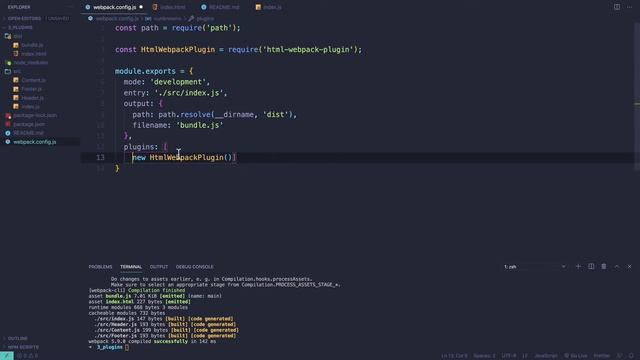The image size is (640, 360).
Task: Click the editor vertical scrollbar
Action: [637, 96]
